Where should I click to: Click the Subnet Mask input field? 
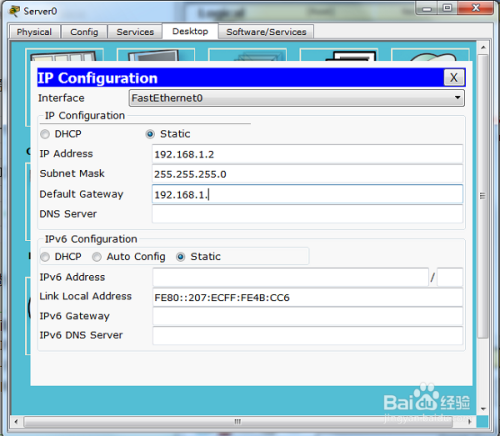tap(307, 174)
